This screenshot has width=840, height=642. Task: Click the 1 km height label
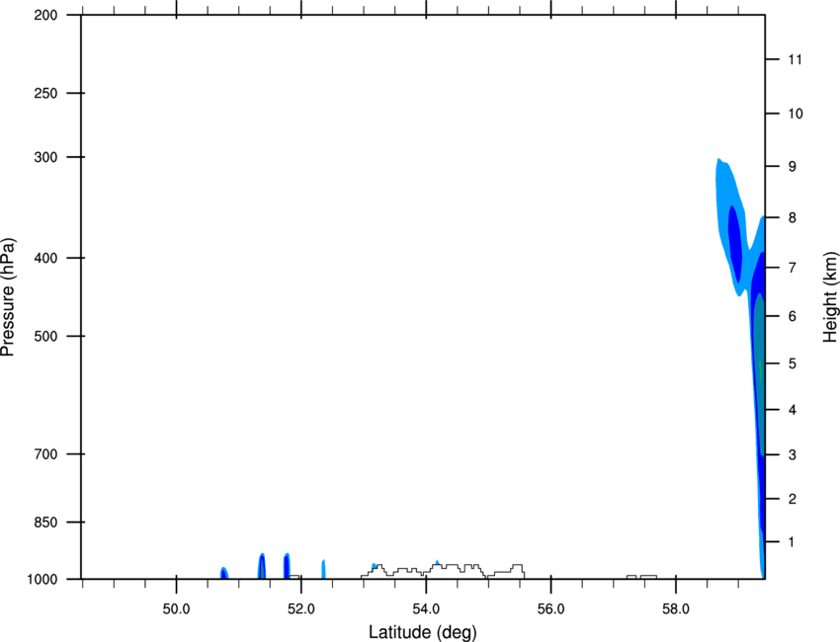tap(793, 542)
